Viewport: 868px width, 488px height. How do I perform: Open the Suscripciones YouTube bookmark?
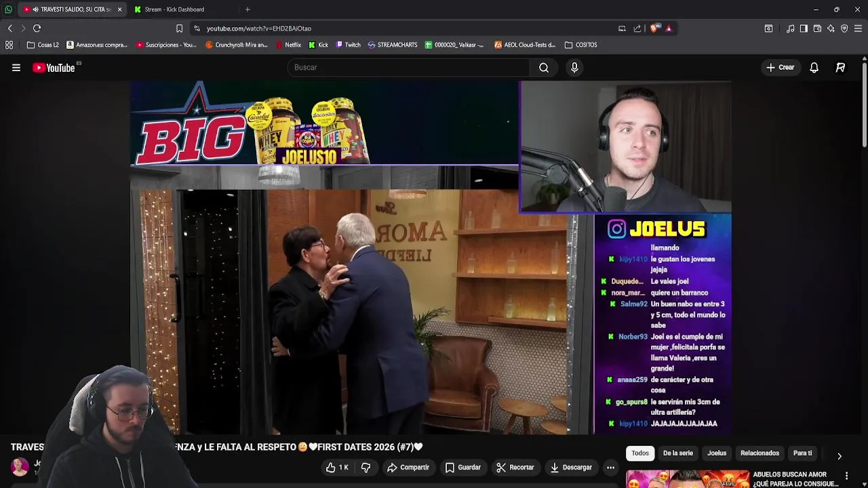pos(166,45)
